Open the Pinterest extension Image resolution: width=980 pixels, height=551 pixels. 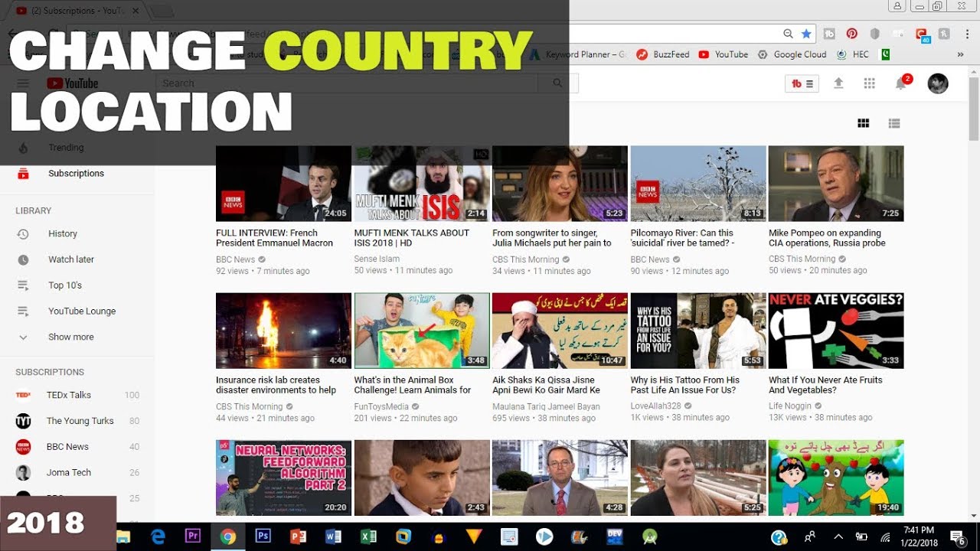[x=851, y=34]
